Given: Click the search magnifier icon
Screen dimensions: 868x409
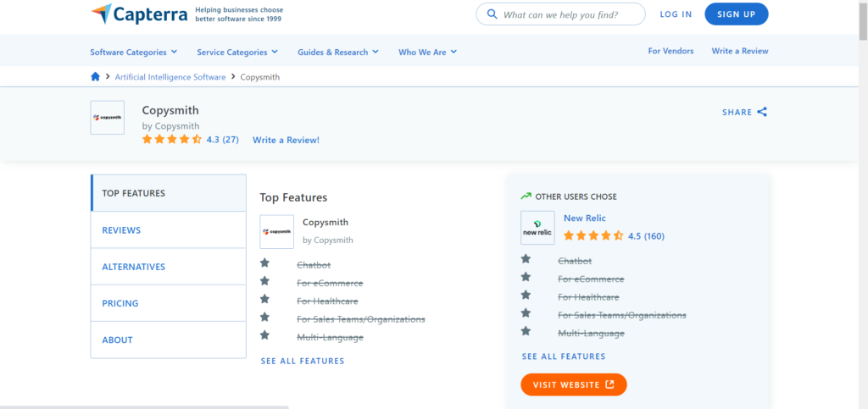Looking at the screenshot, I should click(x=492, y=14).
